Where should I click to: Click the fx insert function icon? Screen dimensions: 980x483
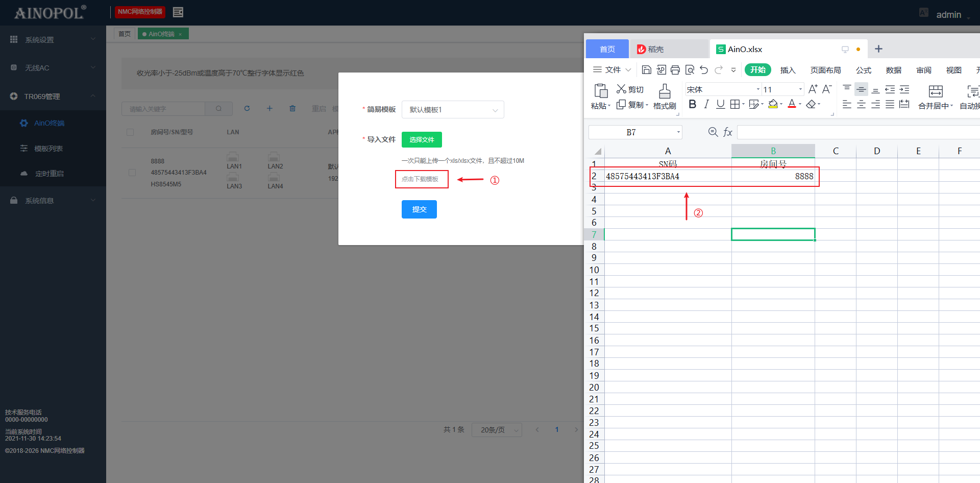point(728,132)
